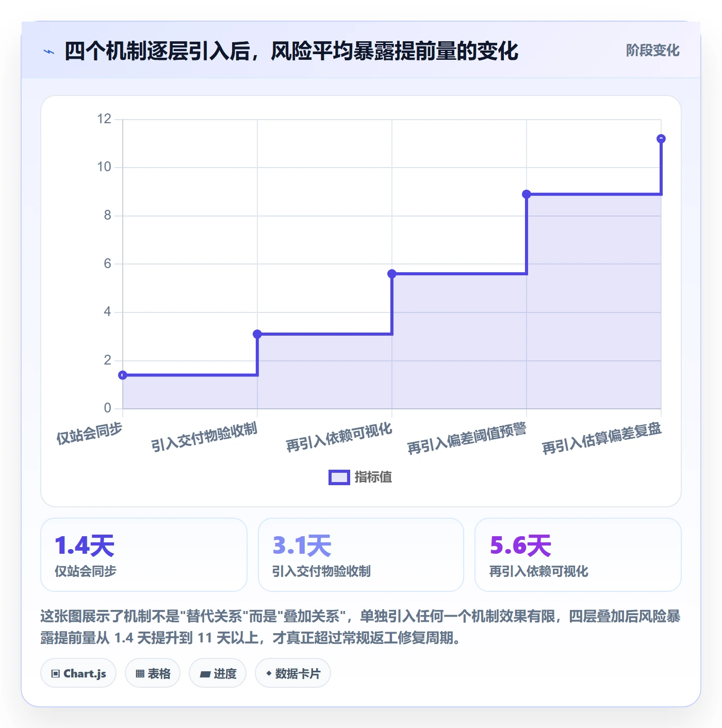The image size is (722, 728).
Task: Select the 表格 tag
Action: 153,673
